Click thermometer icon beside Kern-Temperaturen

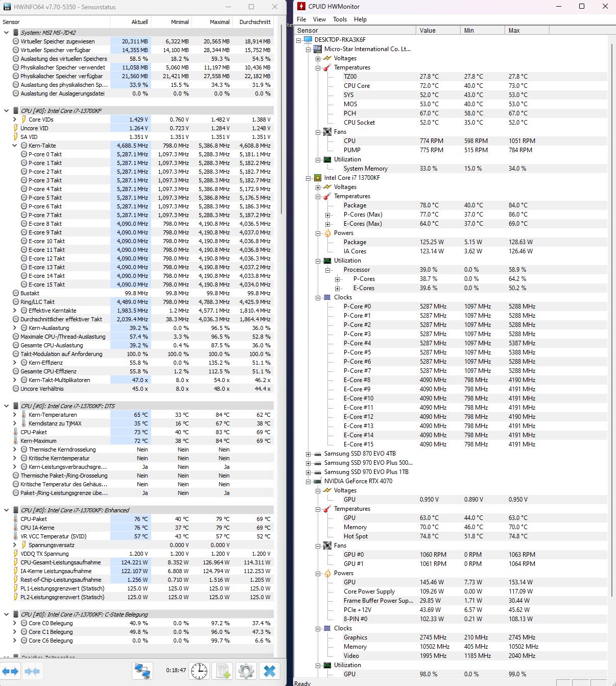coord(23,415)
